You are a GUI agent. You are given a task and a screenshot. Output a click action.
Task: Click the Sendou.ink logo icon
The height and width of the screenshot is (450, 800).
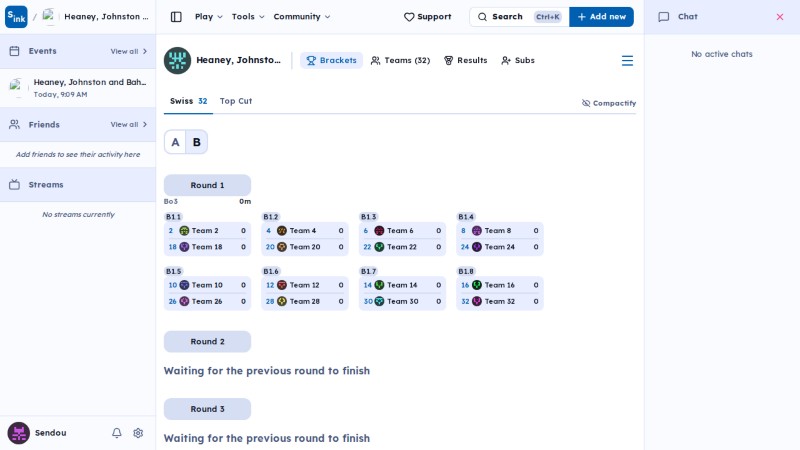tap(16, 17)
